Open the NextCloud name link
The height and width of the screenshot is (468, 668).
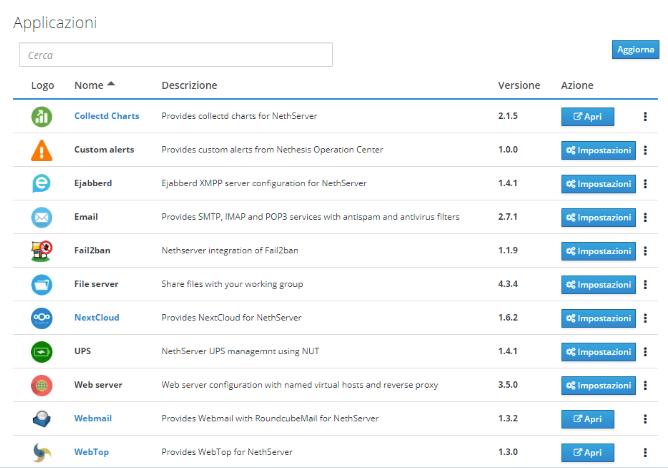click(x=97, y=318)
